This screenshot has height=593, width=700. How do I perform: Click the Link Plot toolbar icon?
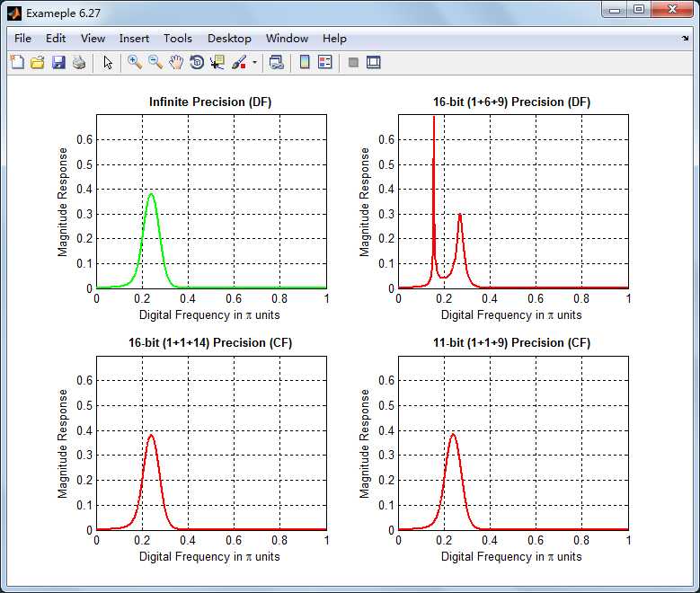[277, 62]
